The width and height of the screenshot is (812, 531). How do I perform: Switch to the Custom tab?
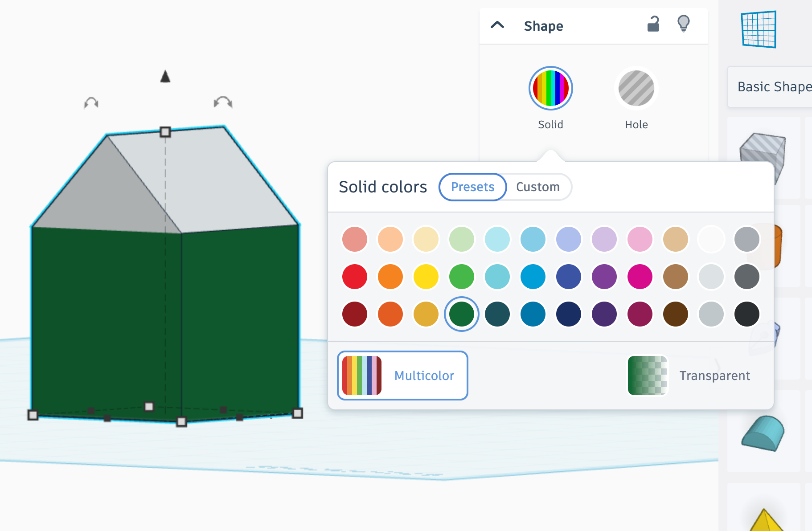[x=538, y=187]
